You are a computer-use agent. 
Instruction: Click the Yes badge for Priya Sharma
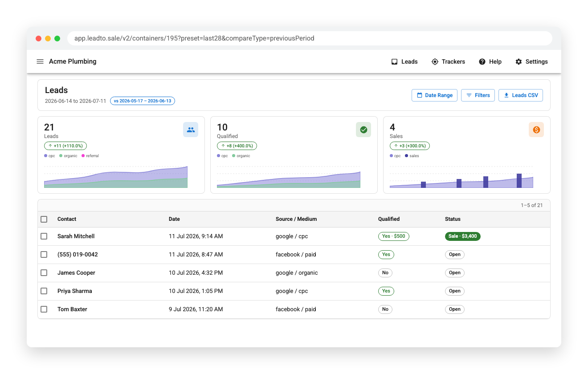click(x=386, y=291)
